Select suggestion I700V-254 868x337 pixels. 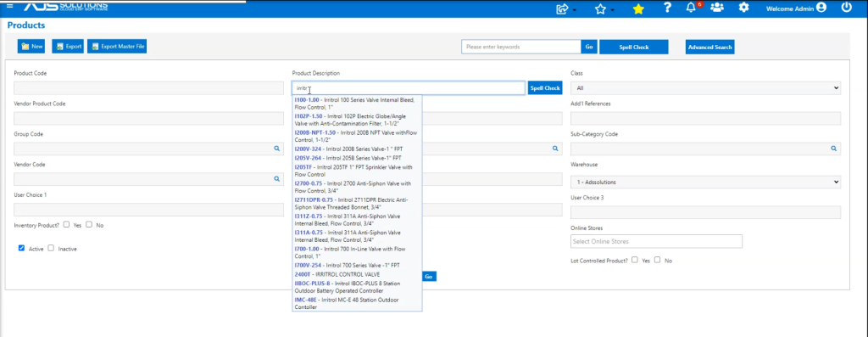357,266
